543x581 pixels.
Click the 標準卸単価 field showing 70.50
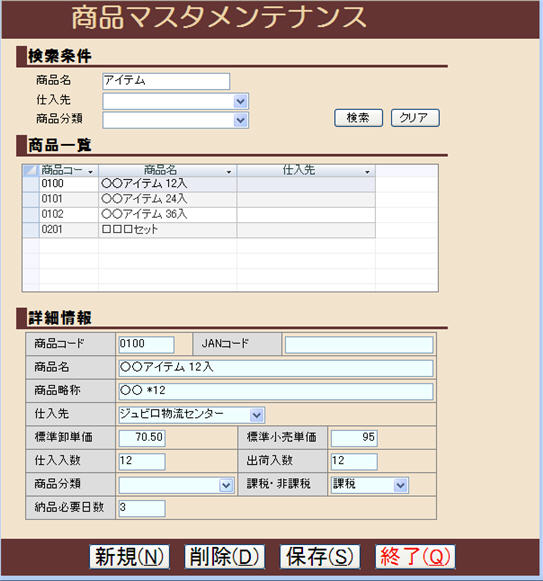[x=142, y=438]
